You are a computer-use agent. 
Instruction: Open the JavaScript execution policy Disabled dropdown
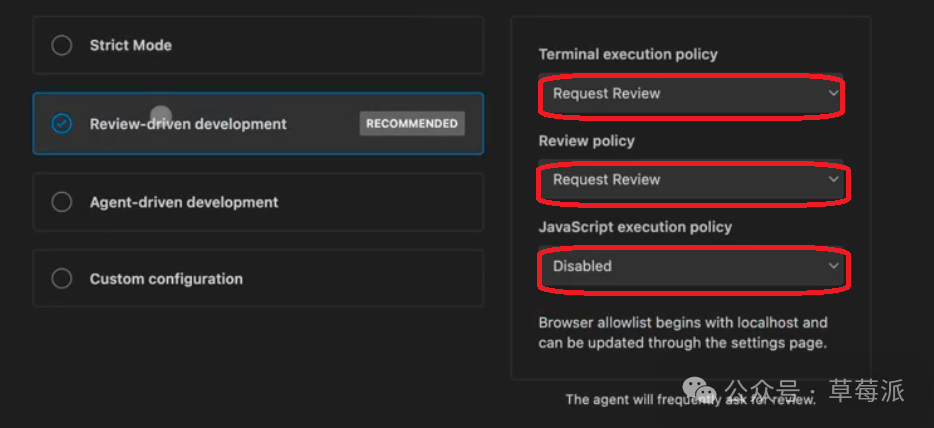tap(690, 267)
